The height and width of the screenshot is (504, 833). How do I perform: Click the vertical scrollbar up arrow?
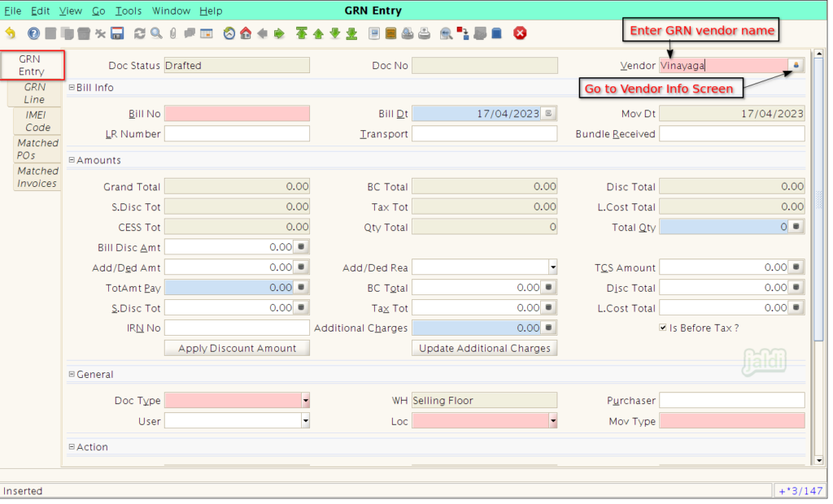click(x=818, y=54)
